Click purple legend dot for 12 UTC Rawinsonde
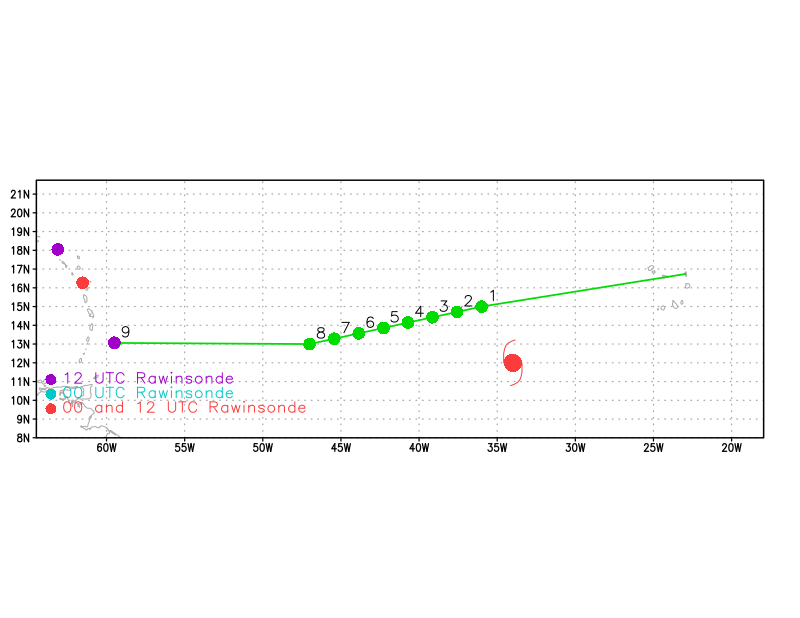 pyautogui.click(x=51, y=379)
